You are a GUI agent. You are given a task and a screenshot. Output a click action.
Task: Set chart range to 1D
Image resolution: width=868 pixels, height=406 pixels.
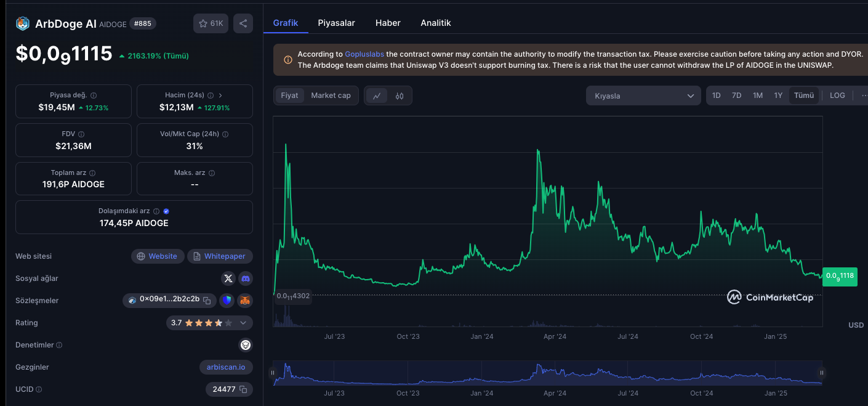717,95
